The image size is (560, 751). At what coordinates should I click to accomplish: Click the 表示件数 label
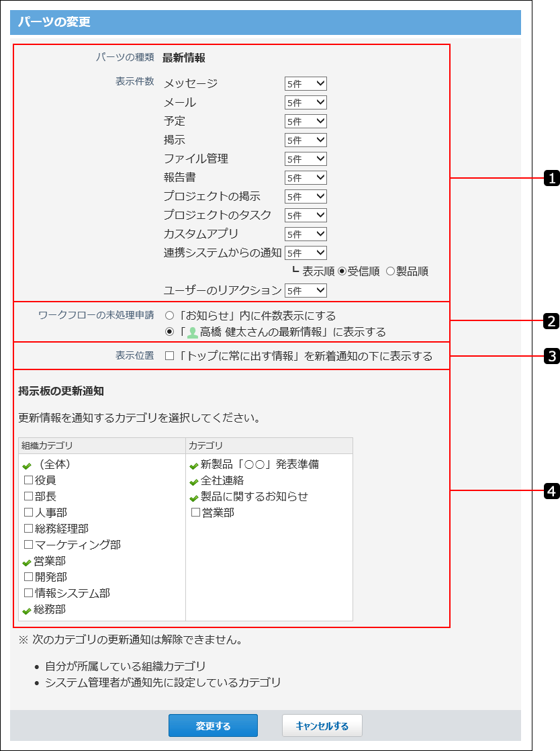click(x=134, y=81)
